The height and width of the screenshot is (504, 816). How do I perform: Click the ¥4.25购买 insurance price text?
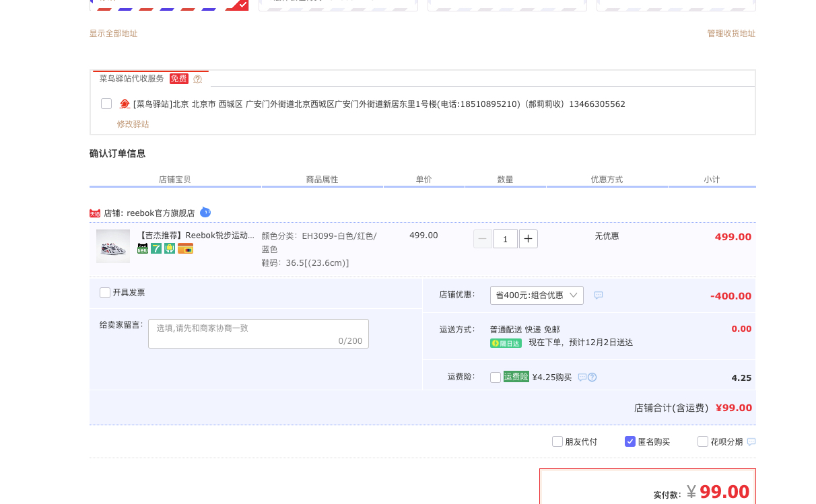point(551,377)
